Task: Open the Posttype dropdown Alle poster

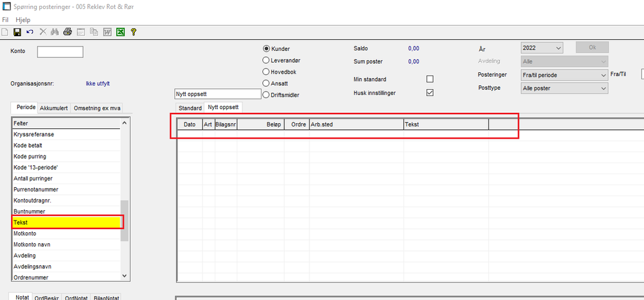Action: tap(564, 88)
